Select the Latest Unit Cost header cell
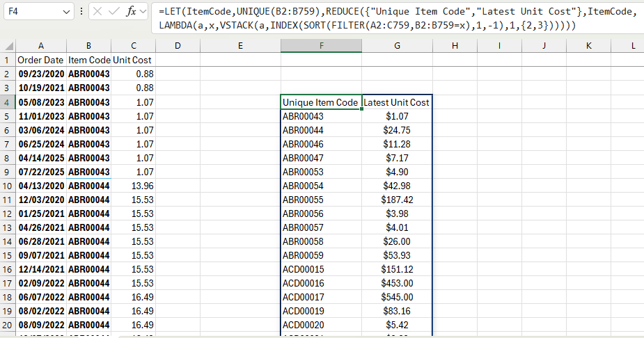This screenshot has width=644, height=338. pyautogui.click(x=397, y=102)
